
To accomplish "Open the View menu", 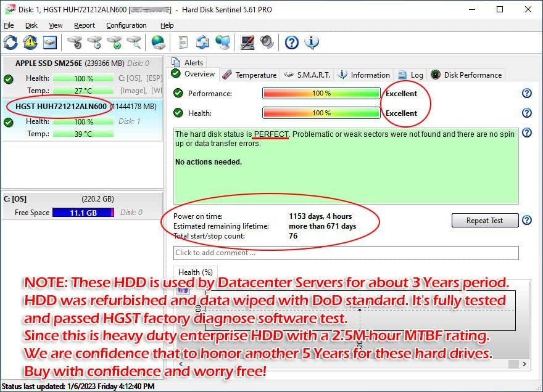I will tap(56, 25).
